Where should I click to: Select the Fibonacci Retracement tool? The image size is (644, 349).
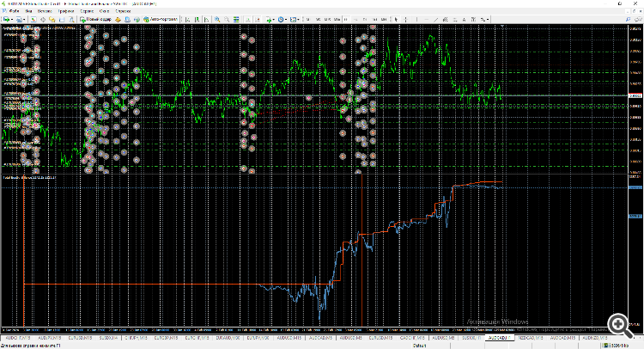pos(455,19)
